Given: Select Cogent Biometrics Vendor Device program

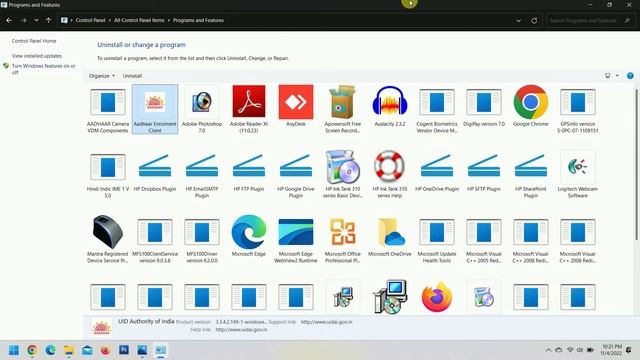Looking at the screenshot, I should pos(437,109).
